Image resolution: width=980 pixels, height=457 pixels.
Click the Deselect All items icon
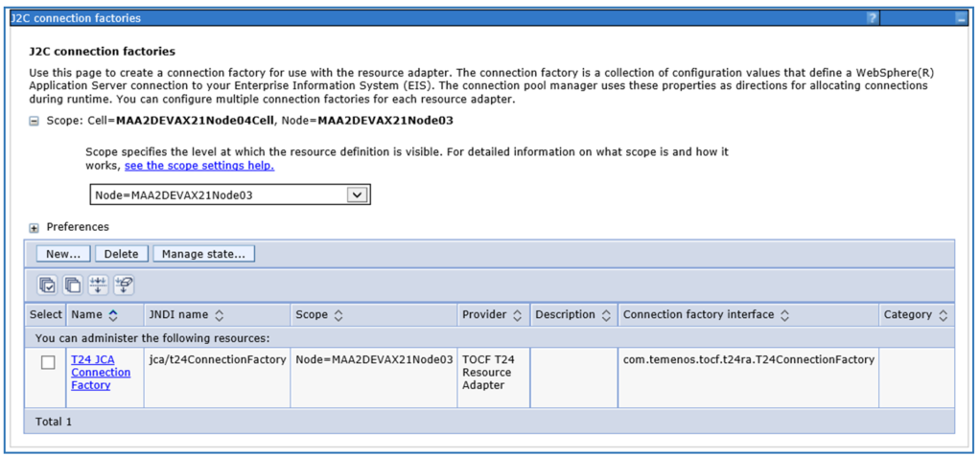pyautogui.click(x=73, y=285)
